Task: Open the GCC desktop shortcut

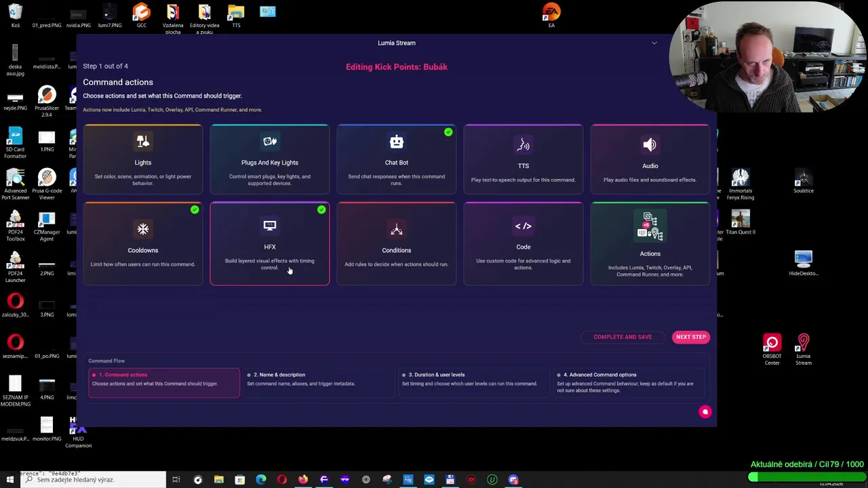Action: pyautogui.click(x=141, y=16)
